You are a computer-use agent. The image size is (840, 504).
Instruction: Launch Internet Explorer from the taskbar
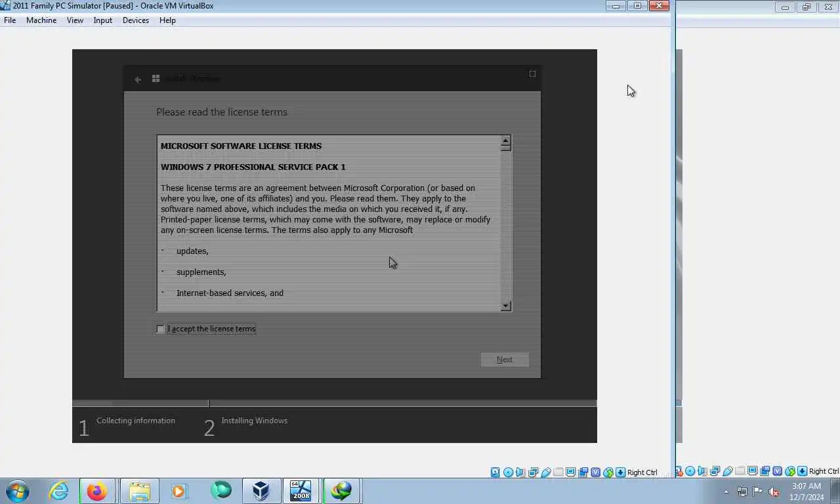click(x=59, y=491)
